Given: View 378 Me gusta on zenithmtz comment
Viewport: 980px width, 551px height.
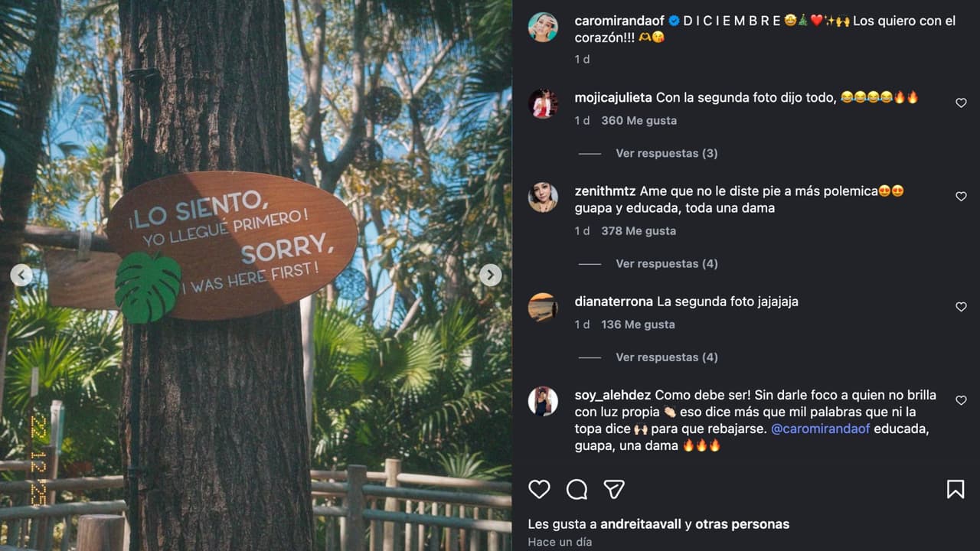Looking at the screenshot, I should click(639, 230).
